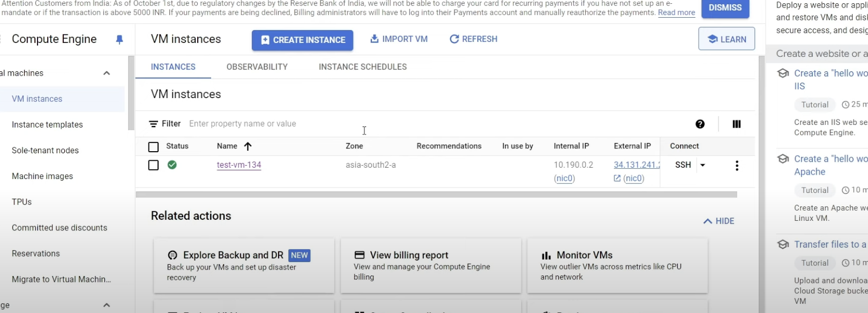This screenshot has width=868, height=313.
Task: Collapse the Virtual machines sidebar section
Action: point(107,73)
